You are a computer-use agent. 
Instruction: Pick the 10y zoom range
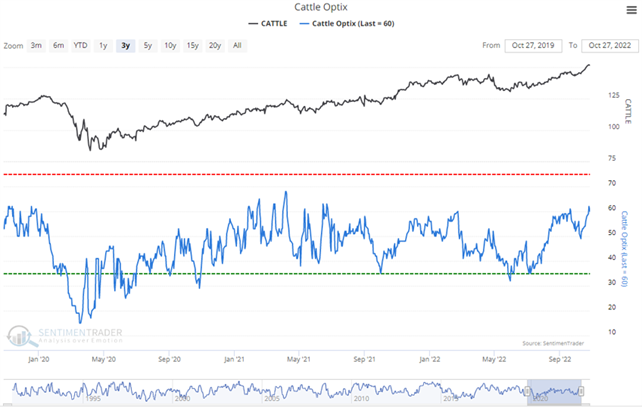coord(169,45)
